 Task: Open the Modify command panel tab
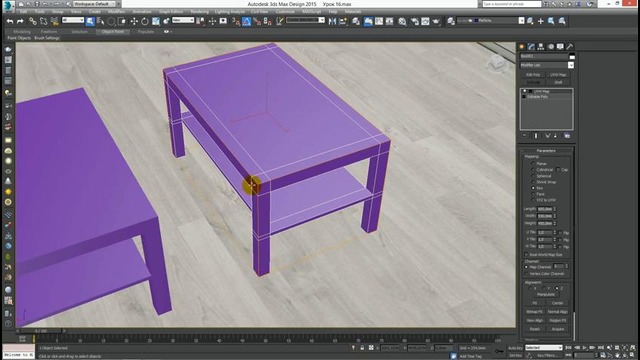pyautogui.click(x=531, y=47)
